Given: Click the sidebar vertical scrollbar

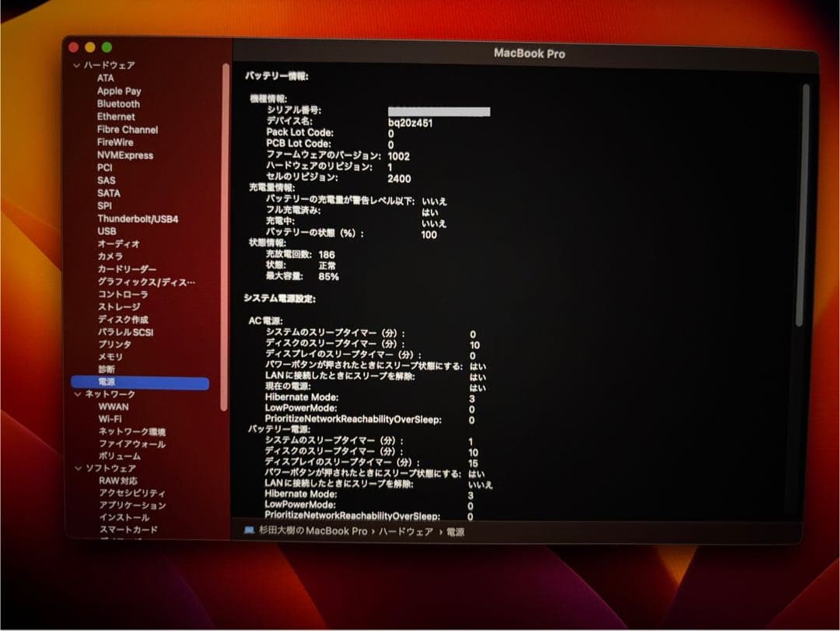Looking at the screenshot, I should 225,233.
